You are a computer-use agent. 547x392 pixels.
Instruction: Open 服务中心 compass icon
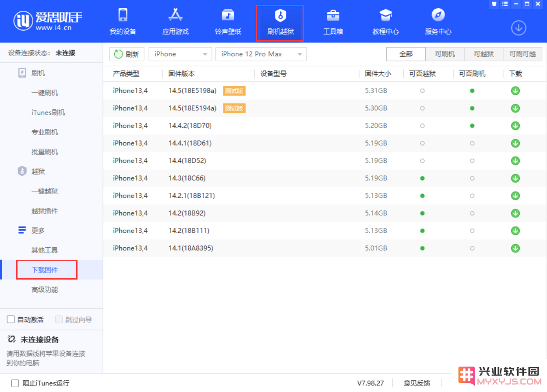(x=438, y=15)
